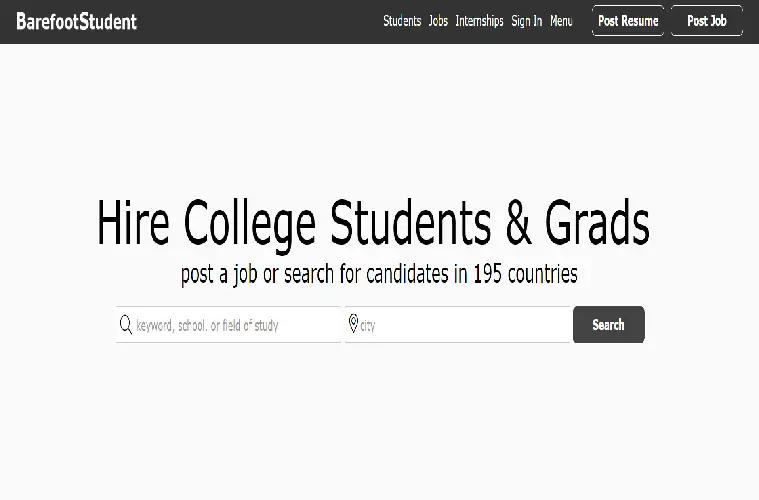The image size is (759, 500).
Task: Open the BarefootStudent home logo
Action: [x=76, y=21]
